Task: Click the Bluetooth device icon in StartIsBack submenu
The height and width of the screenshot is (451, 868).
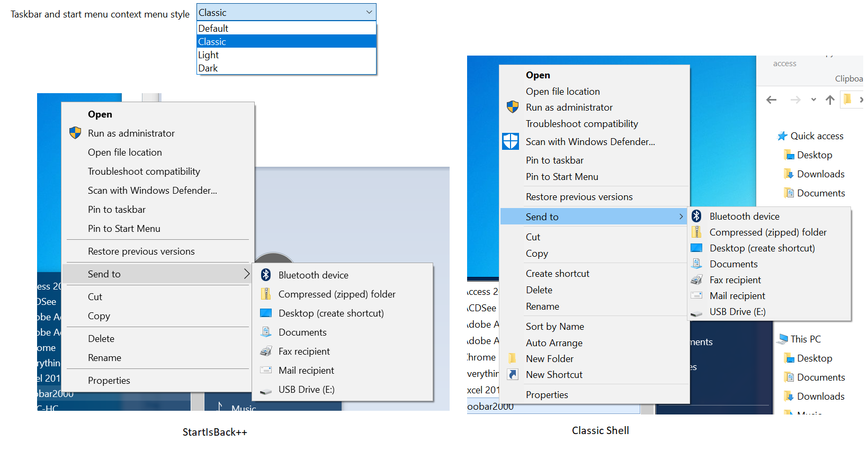Action: coord(266,275)
